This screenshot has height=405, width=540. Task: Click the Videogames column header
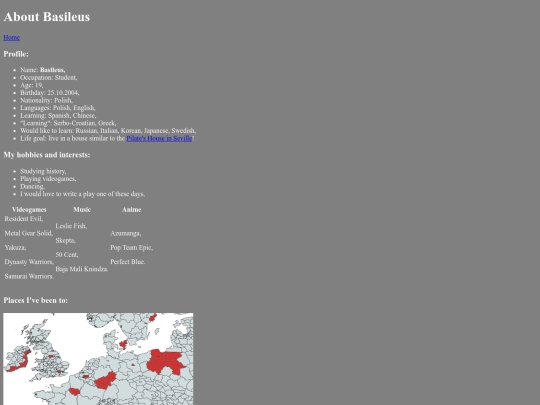[29, 209]
